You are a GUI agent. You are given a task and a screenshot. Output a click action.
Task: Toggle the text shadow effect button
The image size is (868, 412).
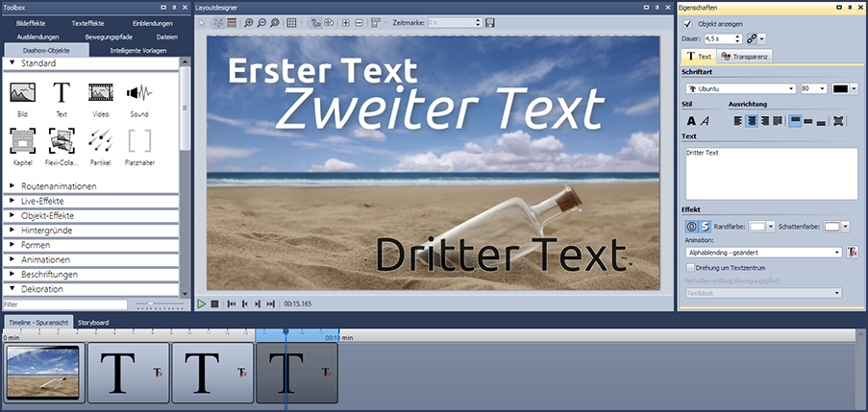(706, 227)
